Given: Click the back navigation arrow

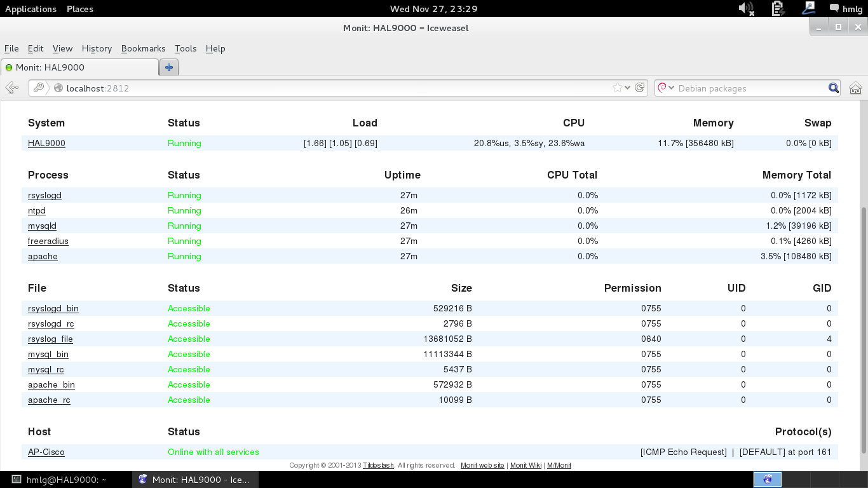Looking at the screenshot, I should (x=11, y=88).
